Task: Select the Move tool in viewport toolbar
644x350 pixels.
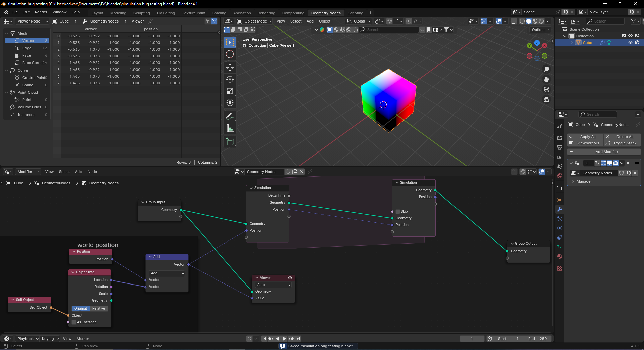Action: click(x=230, y=68)
